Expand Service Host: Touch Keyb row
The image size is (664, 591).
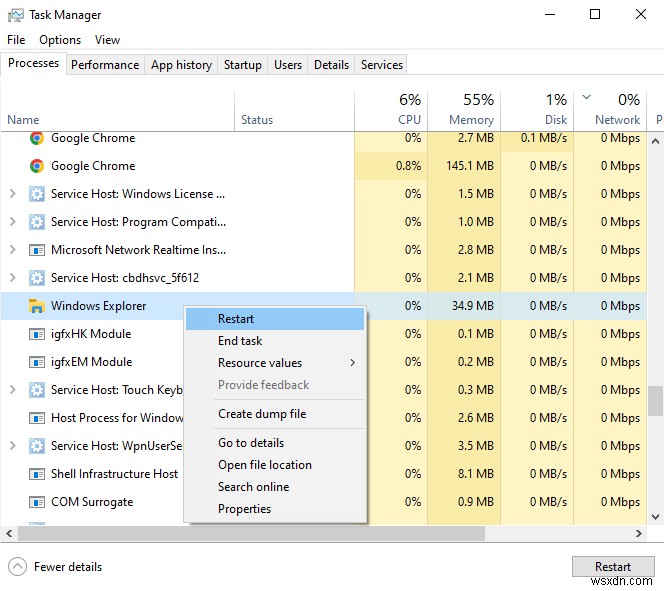[13, 390]
